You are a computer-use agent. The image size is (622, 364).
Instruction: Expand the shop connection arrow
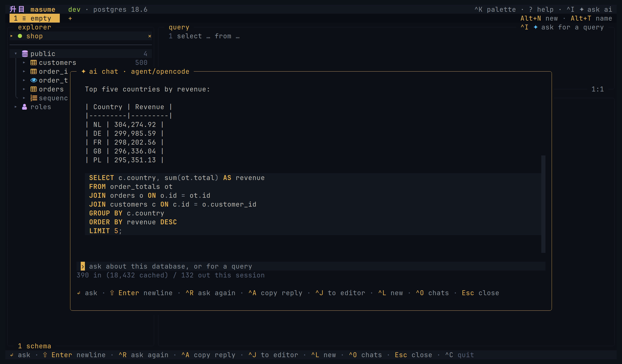(x=12, y=36)
